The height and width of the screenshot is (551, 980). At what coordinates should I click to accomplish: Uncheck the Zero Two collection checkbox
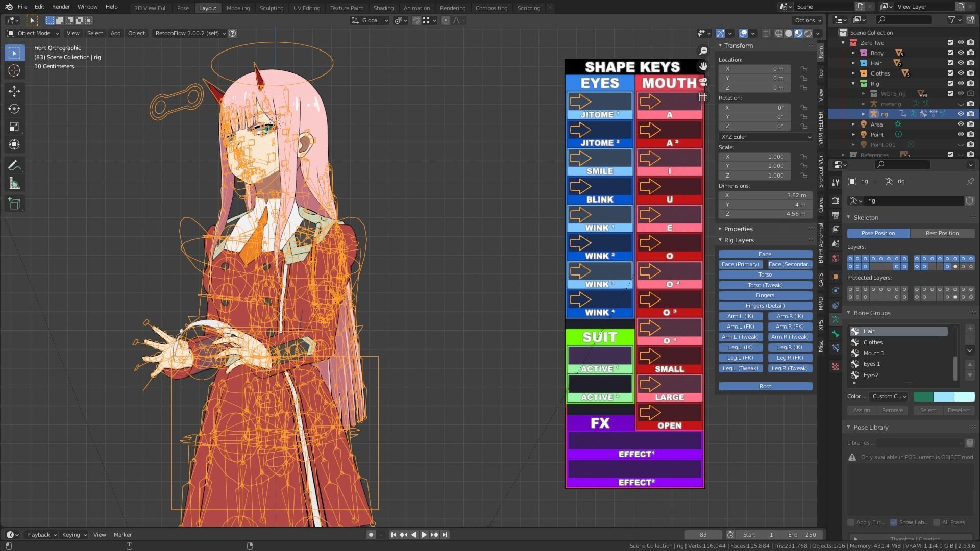(950, 43)
